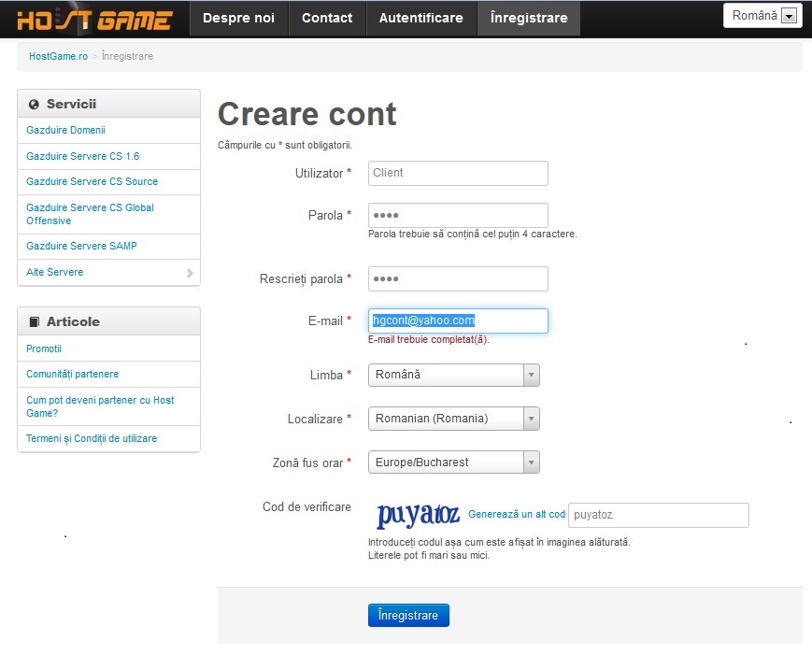Open the Contact page
Image resolution: width=812 pixels, height=655 pixels.
327,18
